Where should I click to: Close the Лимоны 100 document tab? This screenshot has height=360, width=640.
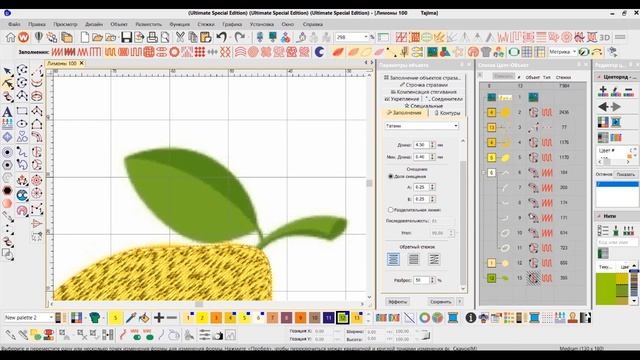coord(82,63)
